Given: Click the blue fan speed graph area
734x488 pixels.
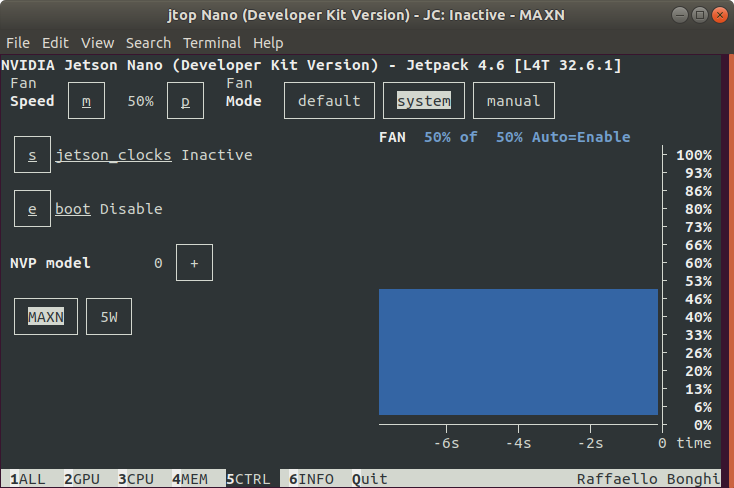Looking at the screenshot, I should pyautogui.click(x=518, y=352).
